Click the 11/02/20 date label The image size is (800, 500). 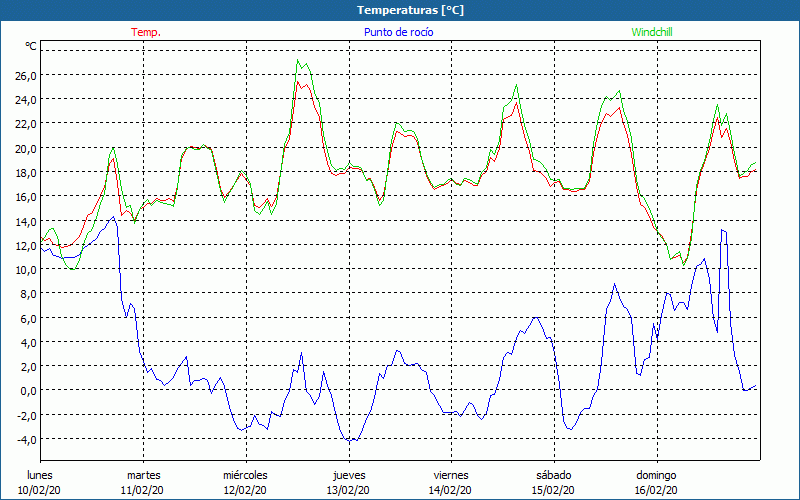tap(142, 490)
